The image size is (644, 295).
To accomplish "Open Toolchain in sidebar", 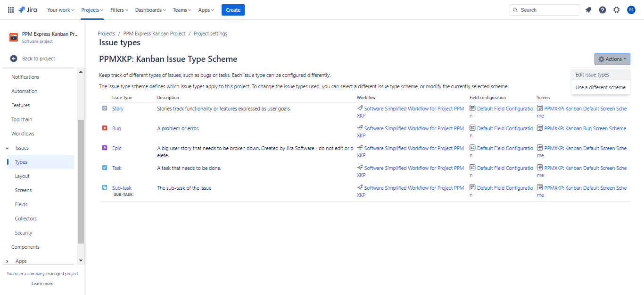I will tap(22, 119).
